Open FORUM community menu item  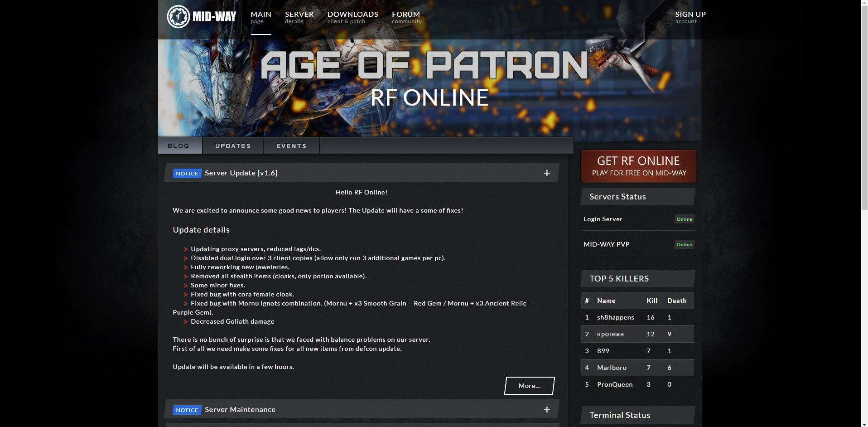click(x=406, y=17)
